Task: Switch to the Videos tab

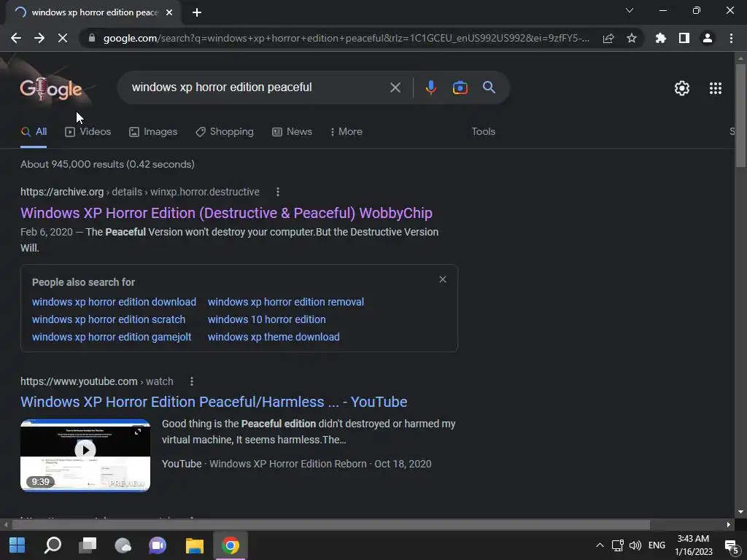Action: pyautogui.click(x=88, y=131)
